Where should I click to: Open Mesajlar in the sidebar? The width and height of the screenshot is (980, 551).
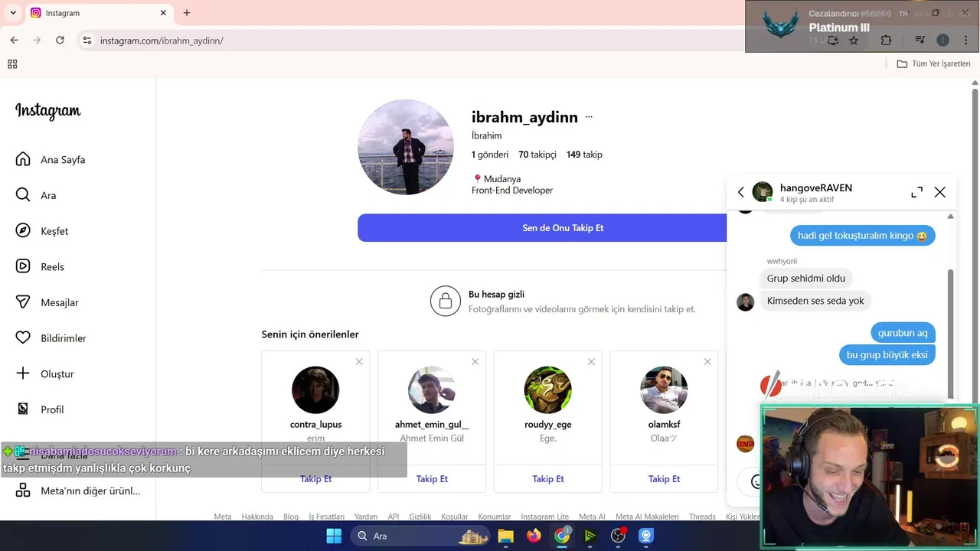coord(47,302)
